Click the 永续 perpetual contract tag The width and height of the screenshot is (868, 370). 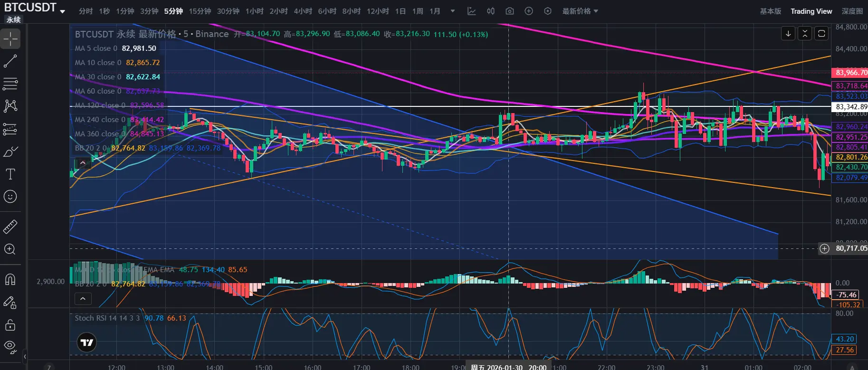click(14, 19)
